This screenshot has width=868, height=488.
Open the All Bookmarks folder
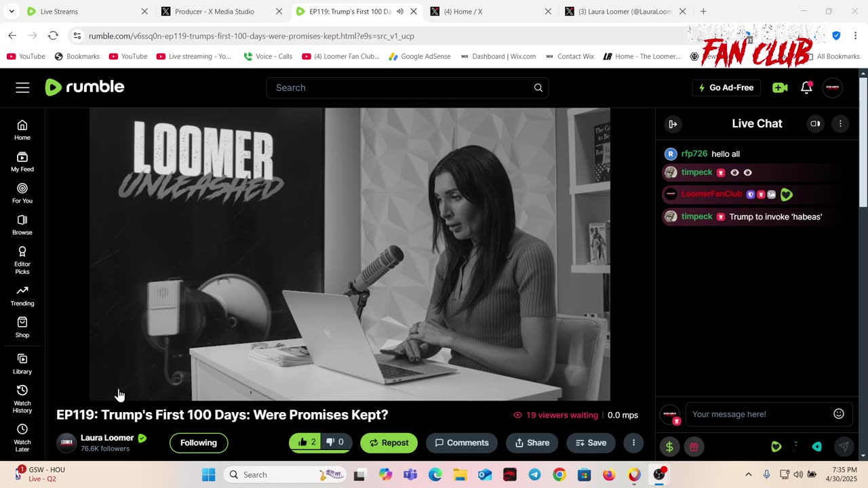tap(833, 56)
